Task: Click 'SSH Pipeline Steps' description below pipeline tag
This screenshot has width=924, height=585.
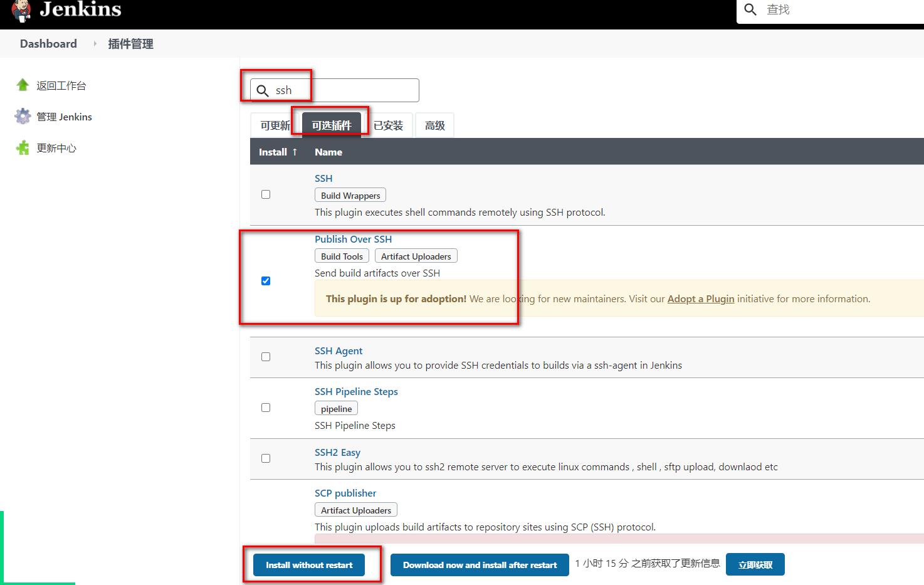Action: (355, 425)
